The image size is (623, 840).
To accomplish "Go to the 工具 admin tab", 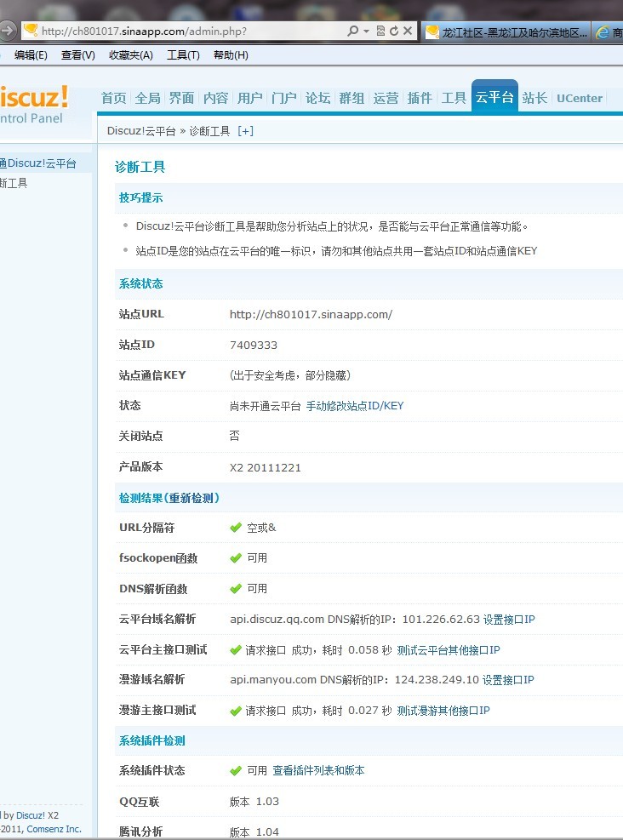I will (454, 98).
